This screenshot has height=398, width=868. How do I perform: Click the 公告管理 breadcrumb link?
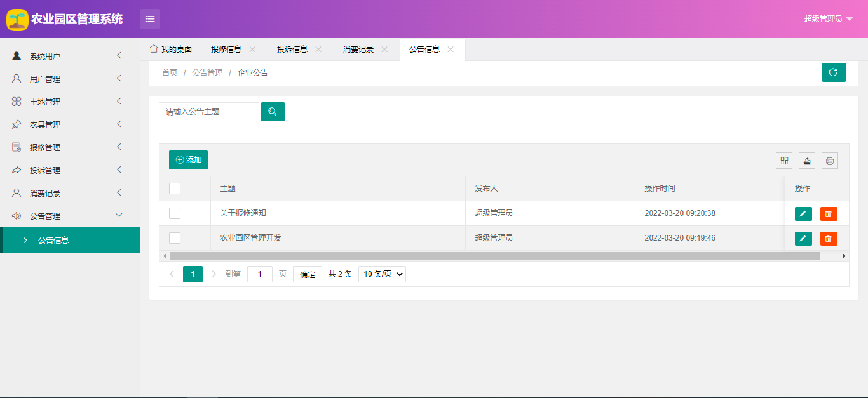[x=207, y=73]
